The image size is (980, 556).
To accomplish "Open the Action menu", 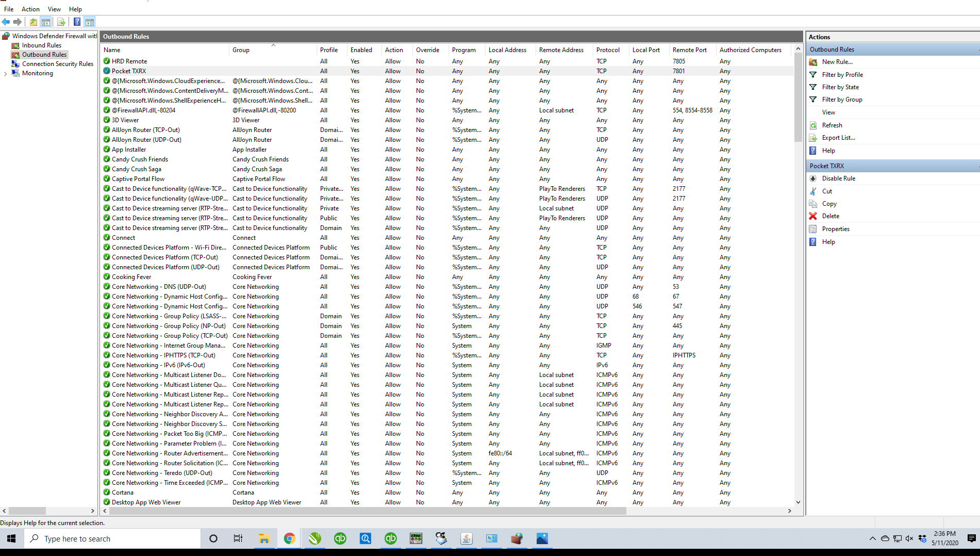I will [30, 9].
